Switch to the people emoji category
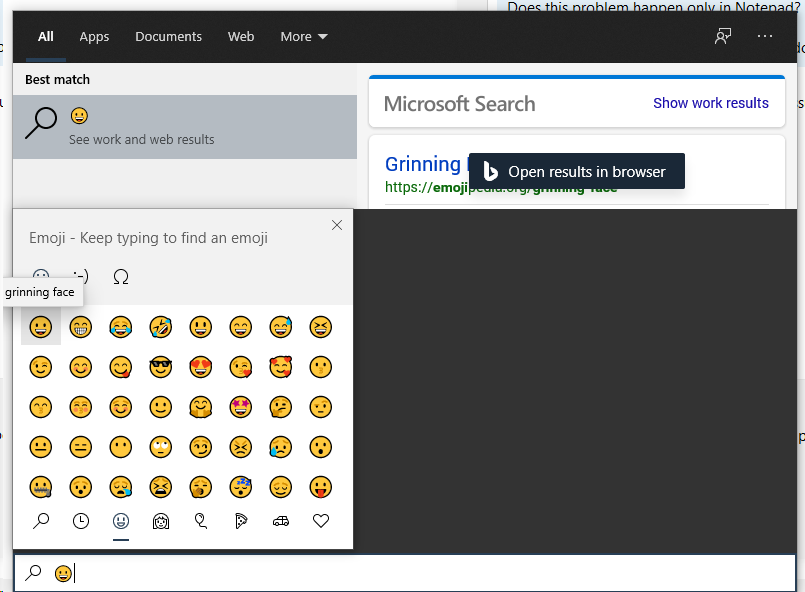The width and height of the screenshot is (805, 592). (x=161, y=521)
